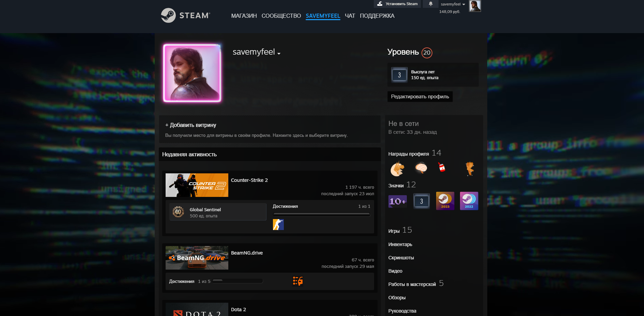Click the Dota 2 title link
The width and height of the screenshot is (644, 316).
[239, 310]
